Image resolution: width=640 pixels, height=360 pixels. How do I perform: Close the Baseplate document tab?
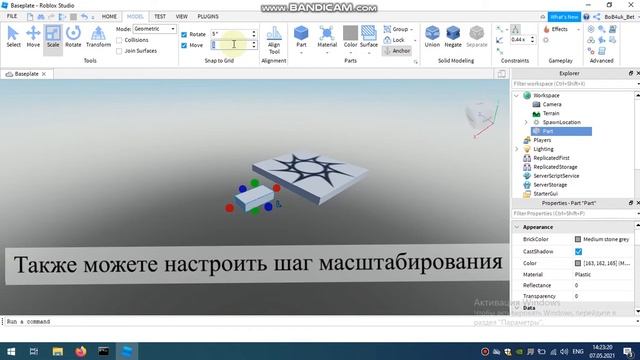tap(44, 74)
